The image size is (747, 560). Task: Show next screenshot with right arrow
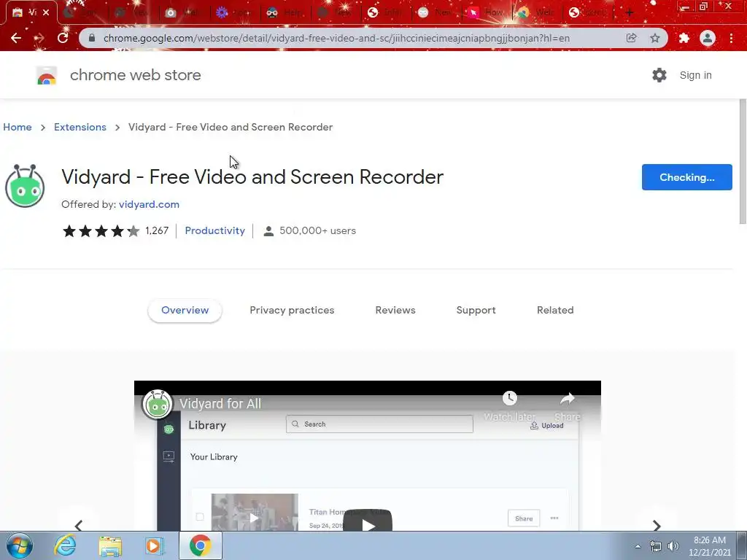[x=657, y=525]
